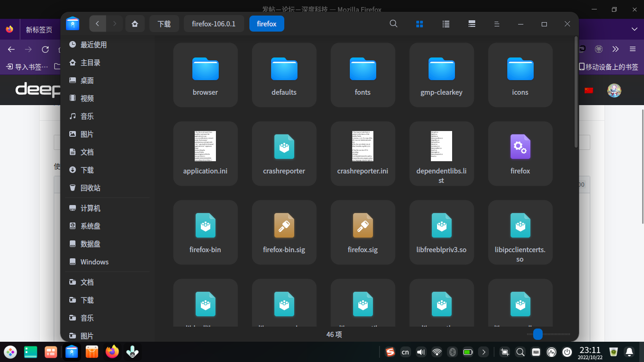Open the search icon in file manager toolbar

click(393, 24)
